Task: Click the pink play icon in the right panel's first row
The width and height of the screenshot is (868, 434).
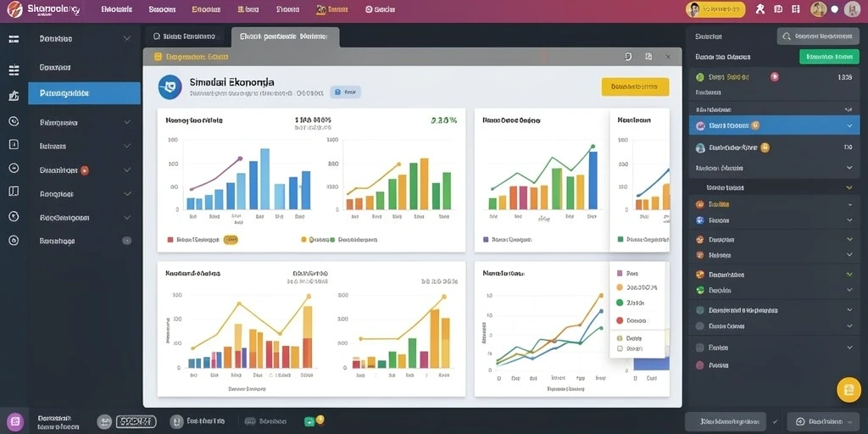Action: [775, 77]
